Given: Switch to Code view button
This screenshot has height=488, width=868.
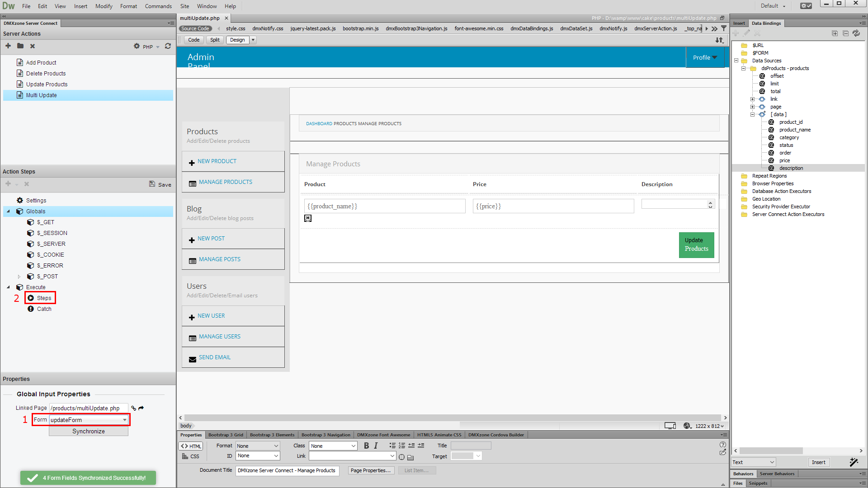Looking at the screenshot, I should pyautogui.click(x=193, y=40).
